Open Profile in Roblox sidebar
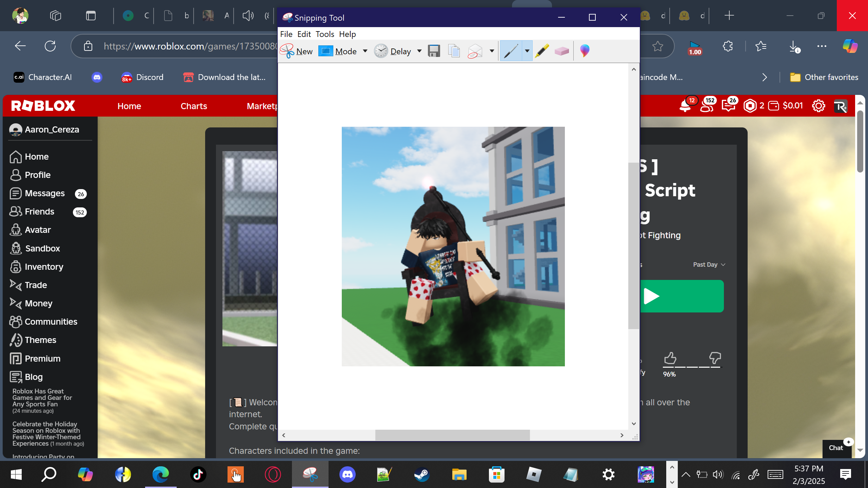The width and height of the screenshot is (868, 488). click(x=30, y=175)
